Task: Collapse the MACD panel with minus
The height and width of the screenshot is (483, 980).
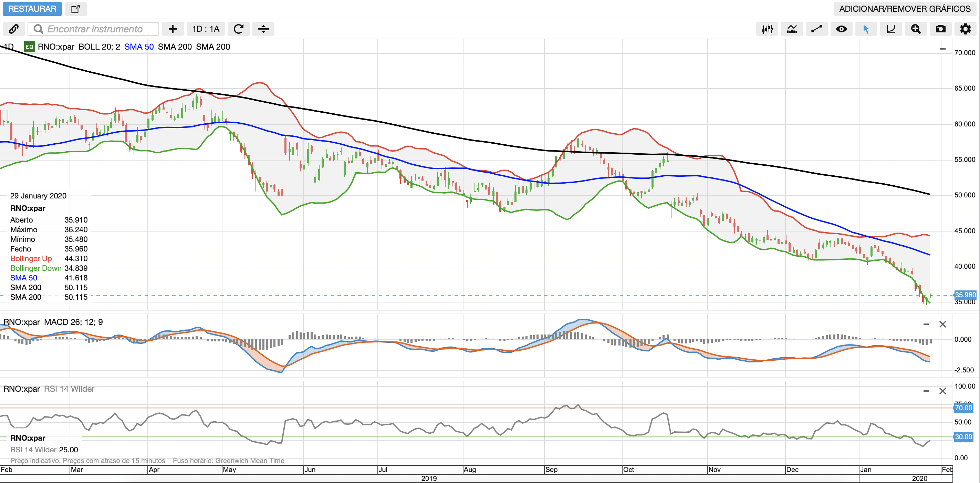Action: [x=926, y=324]
